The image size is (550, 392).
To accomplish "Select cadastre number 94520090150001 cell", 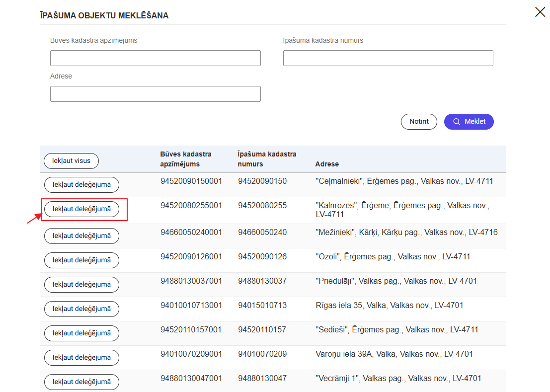I will click(x=191, y=181).
